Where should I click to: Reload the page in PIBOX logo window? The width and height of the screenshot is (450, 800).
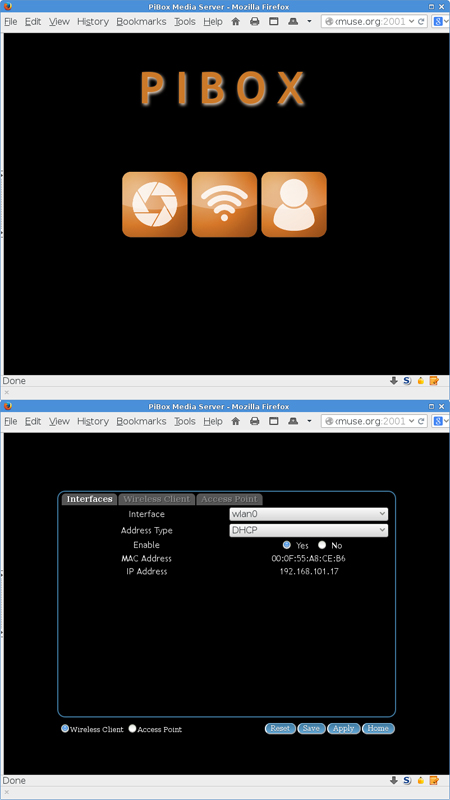coord(421,21)
